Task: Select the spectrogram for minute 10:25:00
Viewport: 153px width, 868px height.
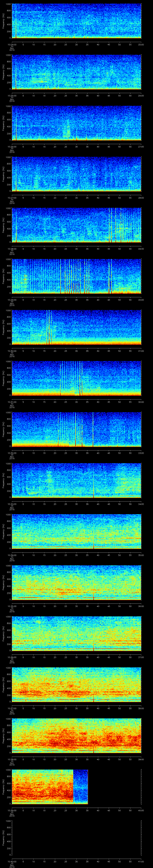Action: [76, 72]
